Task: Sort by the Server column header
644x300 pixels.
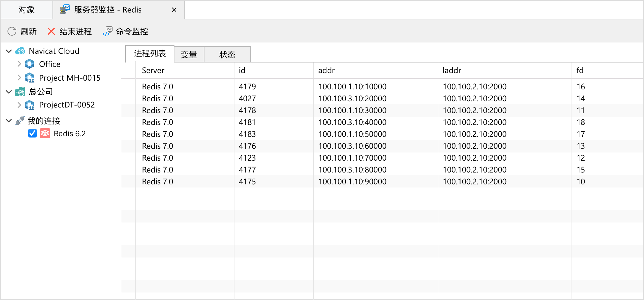Action: (185, 70)
